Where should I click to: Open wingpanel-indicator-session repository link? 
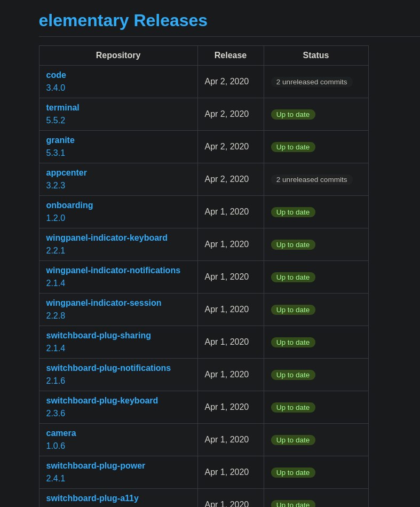(x=104, y=303)
